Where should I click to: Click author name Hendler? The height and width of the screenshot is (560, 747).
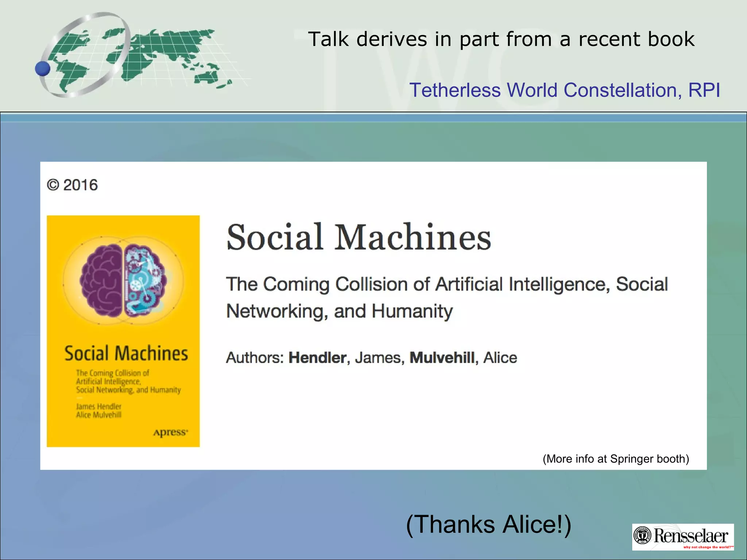click(317, 358)
